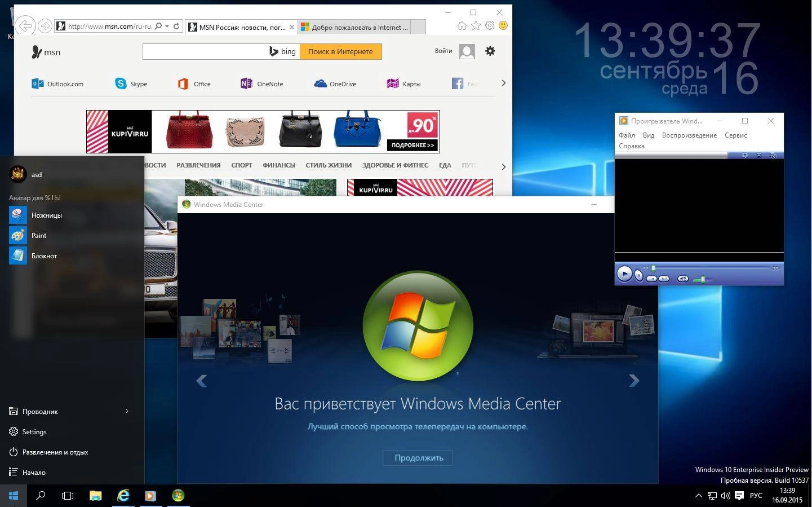Open File Explorer from the taskbar
The width and height of the screenshot is (812, 507).
(x=95, y=496)
